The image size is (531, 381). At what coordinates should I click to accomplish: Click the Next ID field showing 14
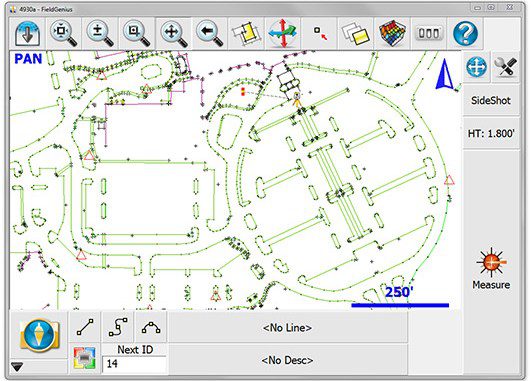point(134,364)
